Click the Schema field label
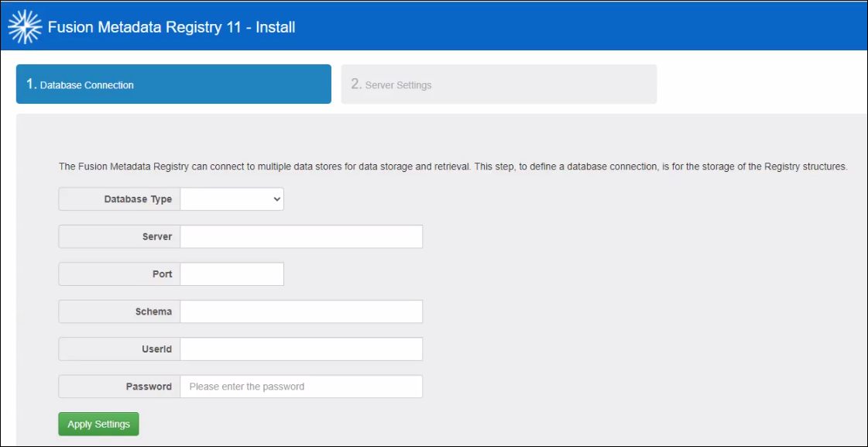 pyautogui.click(x=153, y=311)
